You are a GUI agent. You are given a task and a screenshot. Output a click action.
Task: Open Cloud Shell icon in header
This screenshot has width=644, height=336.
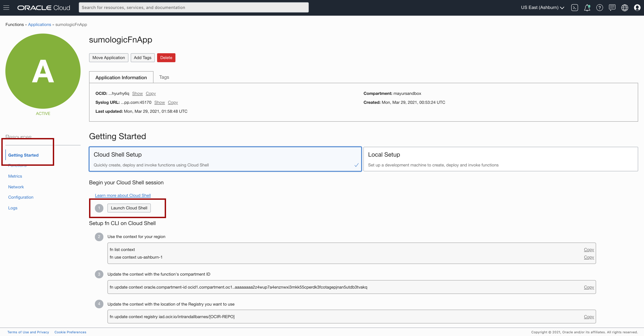pyautogui.click(x=574, y=8)
